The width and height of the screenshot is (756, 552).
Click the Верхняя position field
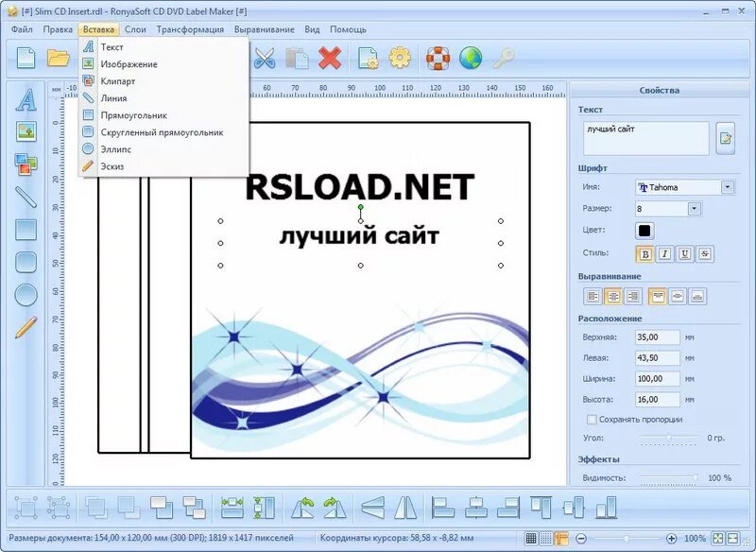[x=657, y=337]
